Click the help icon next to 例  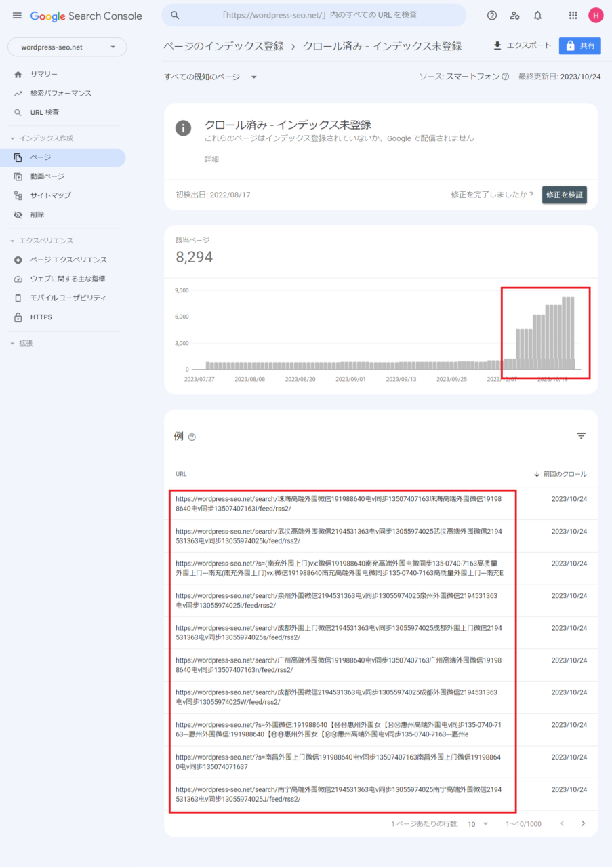(x=192, y=437)
